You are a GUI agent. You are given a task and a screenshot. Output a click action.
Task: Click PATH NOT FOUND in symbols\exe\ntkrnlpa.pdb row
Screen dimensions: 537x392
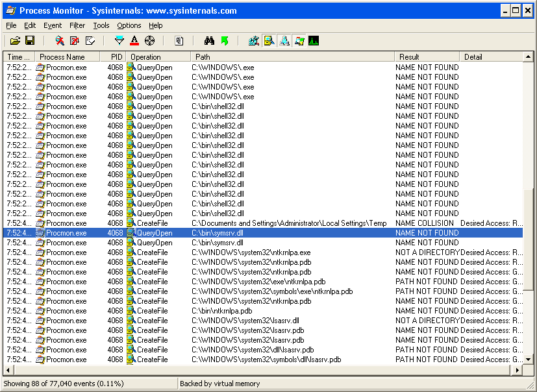tap(427, 291)
